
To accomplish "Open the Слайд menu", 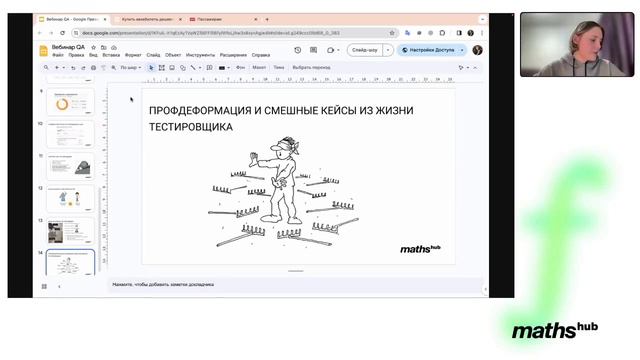I will (x=153, y=55).
